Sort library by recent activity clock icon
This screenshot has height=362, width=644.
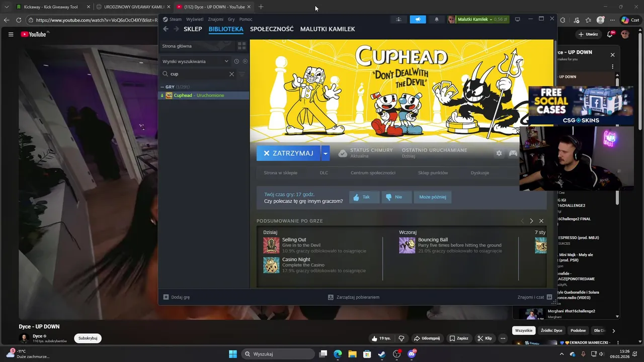236,61
